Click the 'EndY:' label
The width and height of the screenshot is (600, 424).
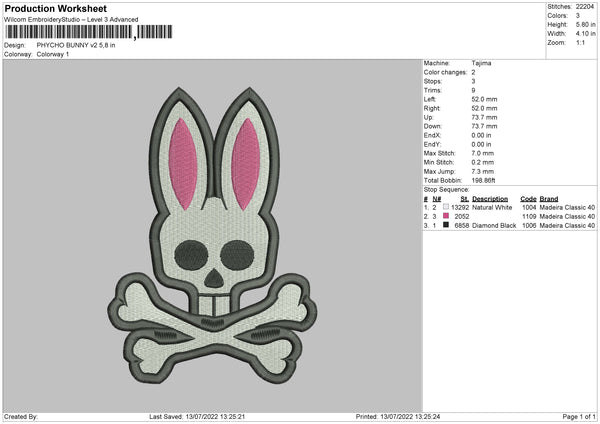click(x=432, y=144)
